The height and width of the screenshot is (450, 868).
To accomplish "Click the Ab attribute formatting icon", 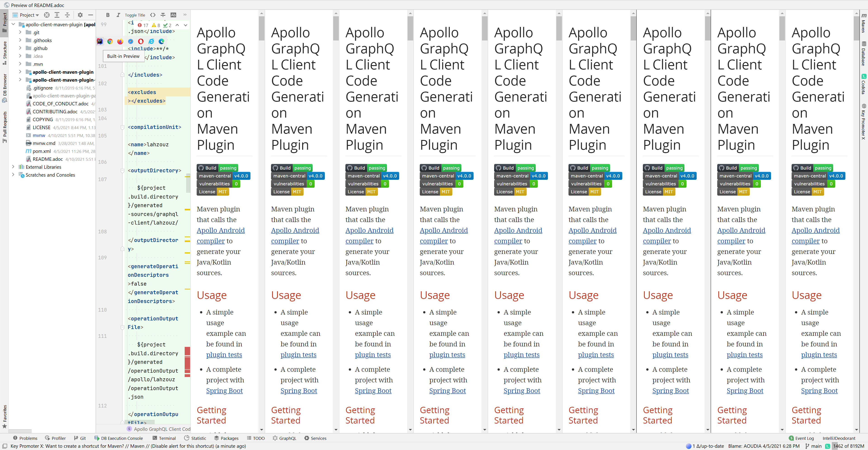I will (174, 15).
